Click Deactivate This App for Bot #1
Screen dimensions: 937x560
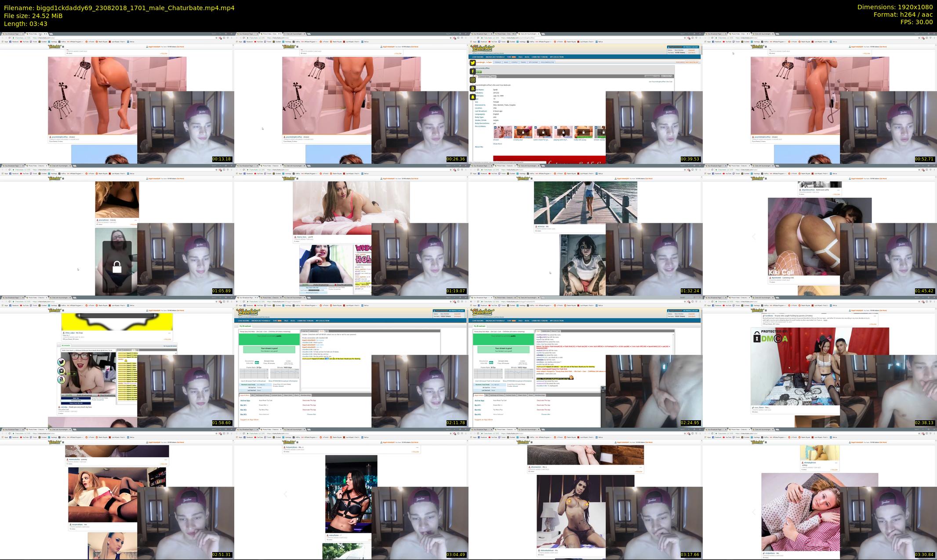click(x=309, y=405)
